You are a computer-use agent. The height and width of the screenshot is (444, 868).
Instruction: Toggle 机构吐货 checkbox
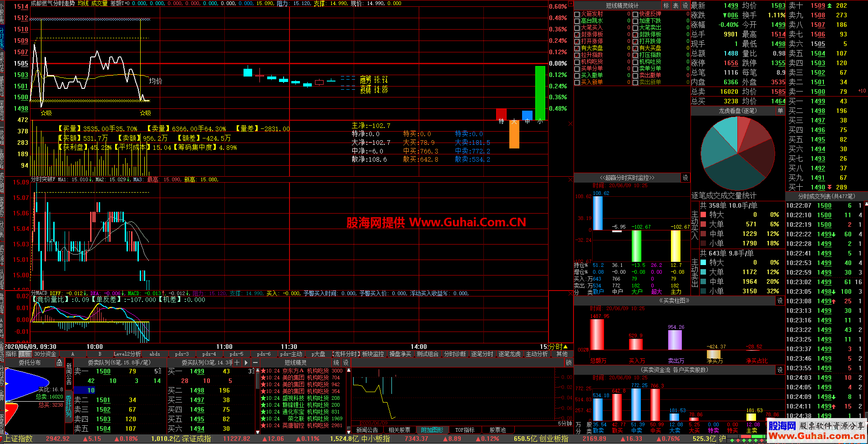pyautogui.click(x=635, y=62)
